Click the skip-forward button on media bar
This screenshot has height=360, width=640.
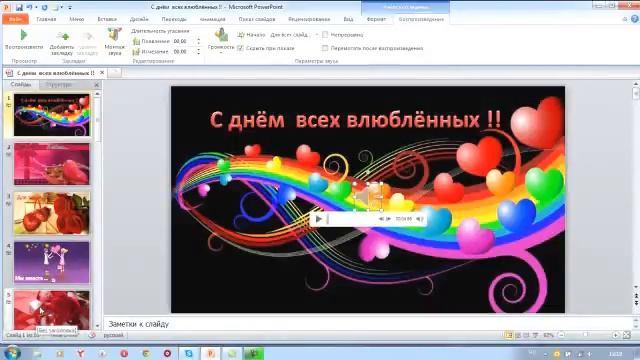[389, 219]
